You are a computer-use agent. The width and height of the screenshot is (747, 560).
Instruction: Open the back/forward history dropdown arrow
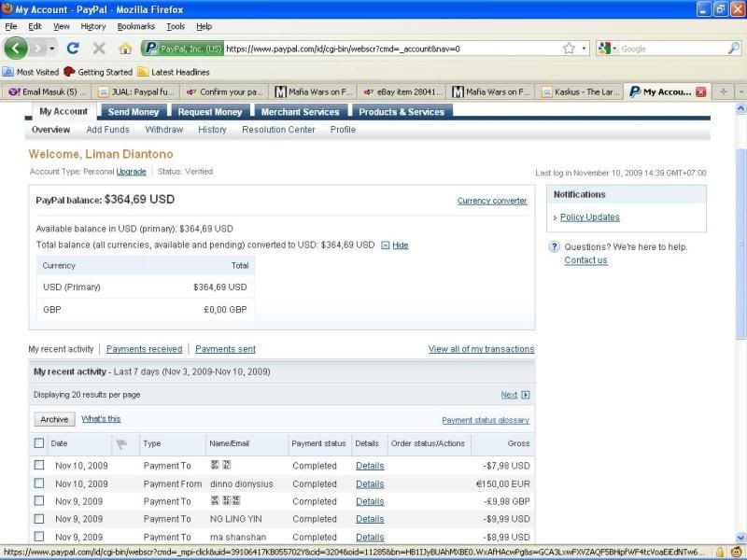click(52, 49)
